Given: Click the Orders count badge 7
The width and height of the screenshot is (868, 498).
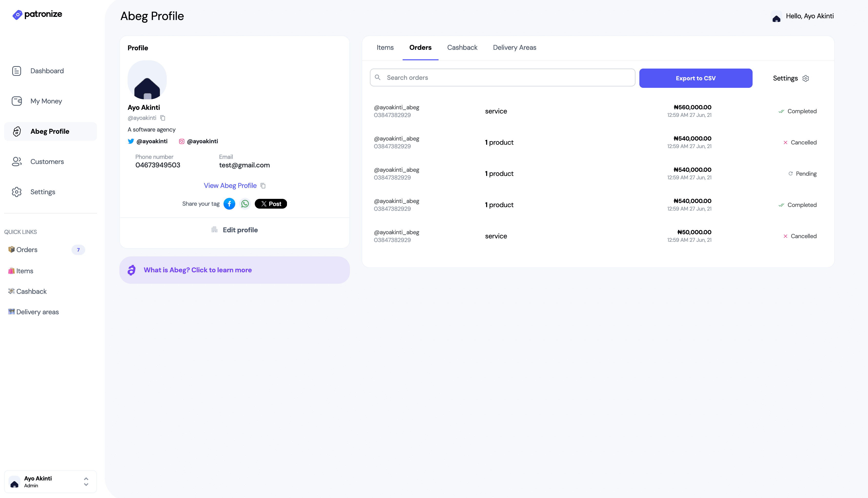Looking at the screenshot, I should 78,250.
